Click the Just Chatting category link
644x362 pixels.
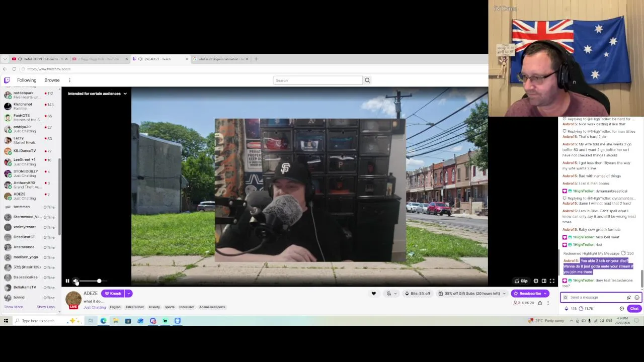[95, 307]
